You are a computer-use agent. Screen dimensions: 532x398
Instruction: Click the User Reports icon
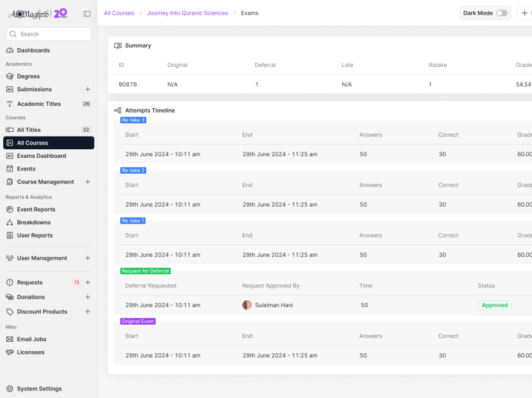click(x=10, y=235)
